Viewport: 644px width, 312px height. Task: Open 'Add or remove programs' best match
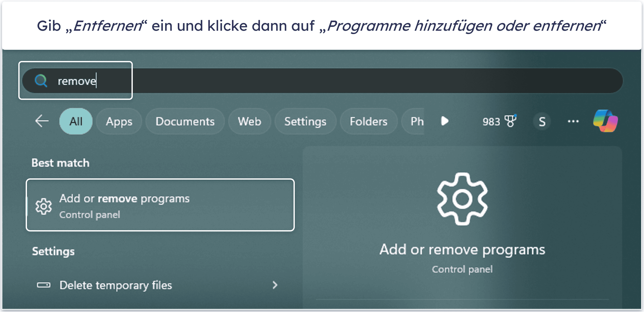tap(160, 205)
